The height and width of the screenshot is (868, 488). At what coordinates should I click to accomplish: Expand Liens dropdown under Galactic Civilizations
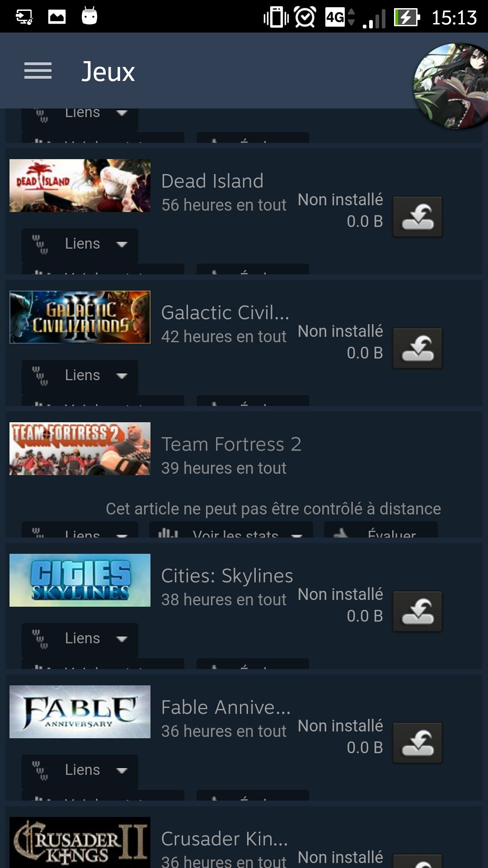(80, 376)
